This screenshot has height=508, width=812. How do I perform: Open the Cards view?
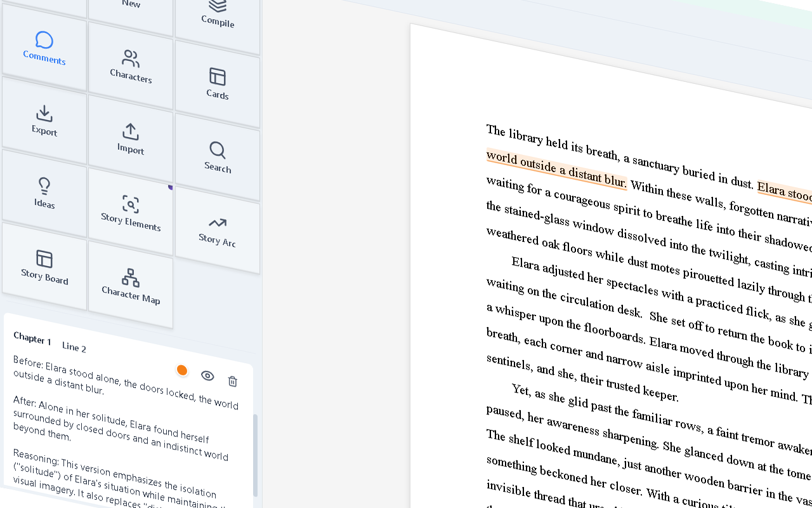218,84
